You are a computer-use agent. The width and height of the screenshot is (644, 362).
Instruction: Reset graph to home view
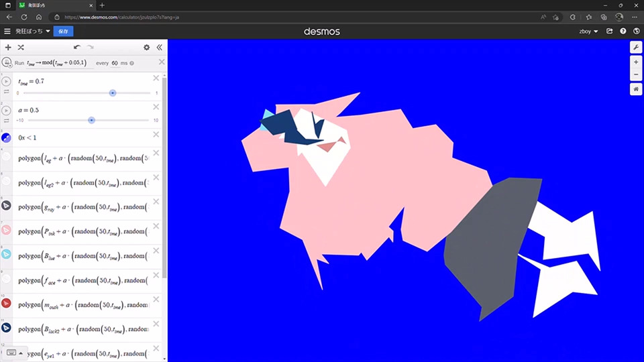tap(636, 89)
